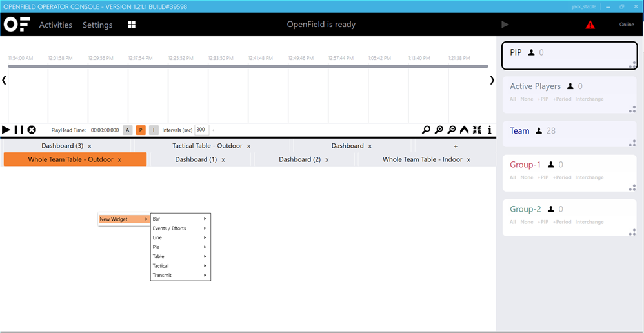Expand the Events / Efforts submenu

180,228
